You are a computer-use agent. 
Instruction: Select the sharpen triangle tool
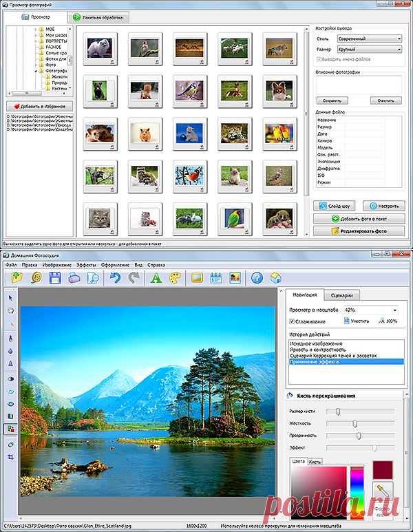click(10, 363)
